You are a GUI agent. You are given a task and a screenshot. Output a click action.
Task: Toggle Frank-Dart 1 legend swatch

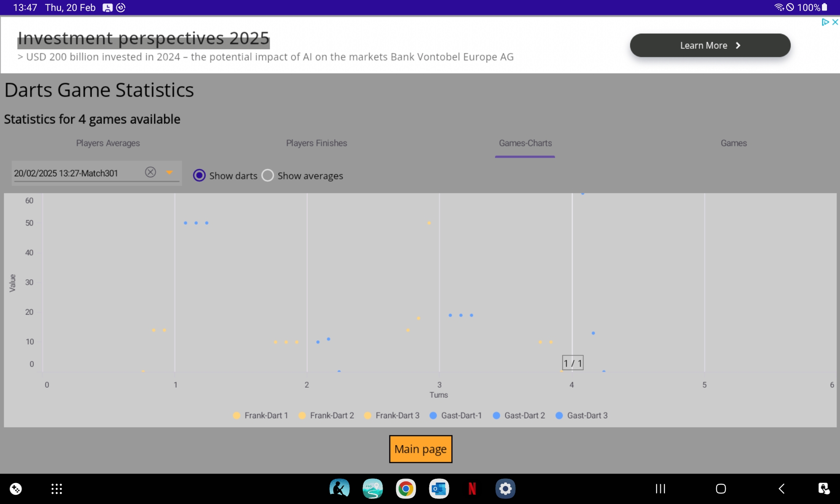pyautogui.click(x=236, y=415)
